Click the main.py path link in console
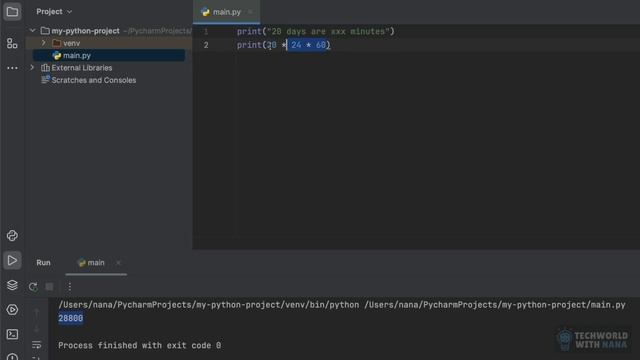 point(495,305)
